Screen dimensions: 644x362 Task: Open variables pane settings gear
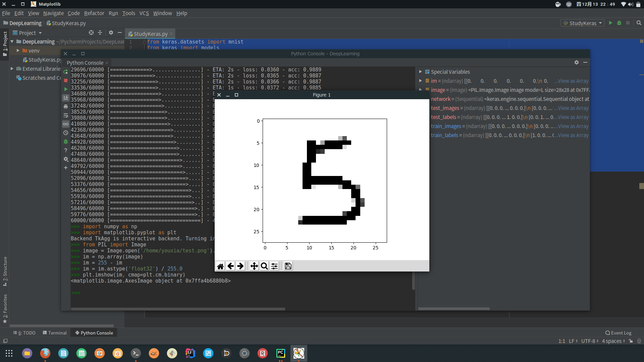click(x=577, y=62)
